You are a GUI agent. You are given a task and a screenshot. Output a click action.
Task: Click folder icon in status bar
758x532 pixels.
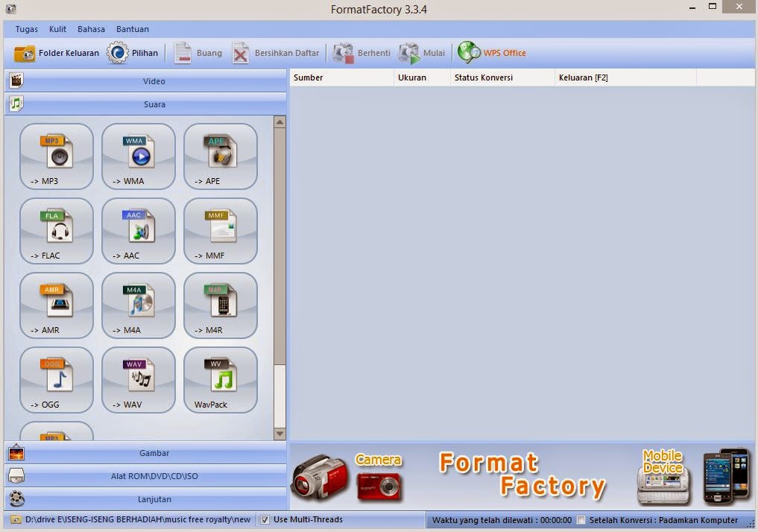(16, 519)
